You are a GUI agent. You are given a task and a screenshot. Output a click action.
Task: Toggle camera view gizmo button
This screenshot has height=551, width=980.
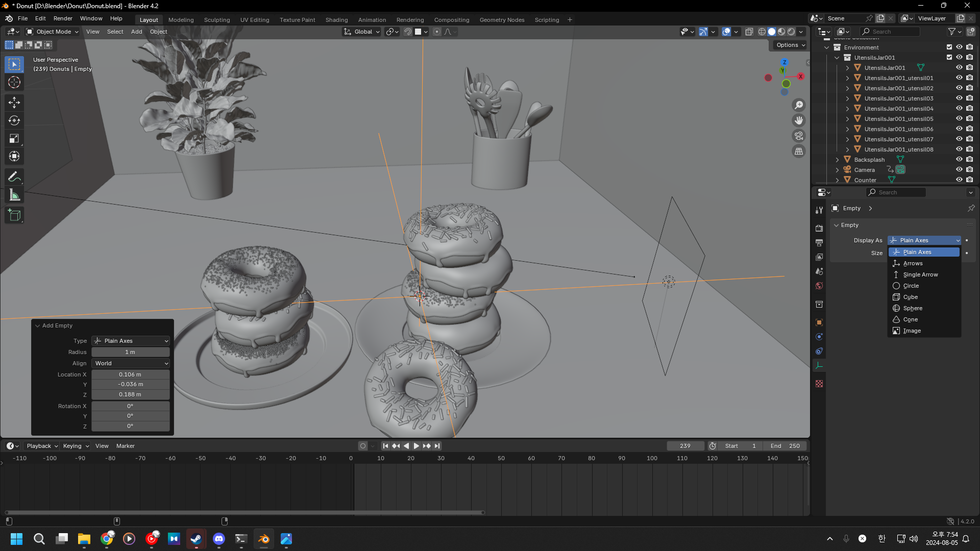tap(799, 136)
